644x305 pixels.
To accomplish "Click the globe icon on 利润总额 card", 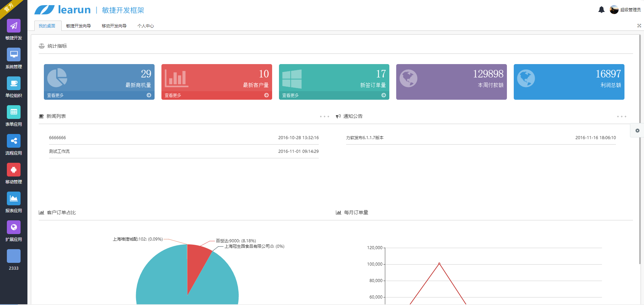I will click(x=526, y=78).
